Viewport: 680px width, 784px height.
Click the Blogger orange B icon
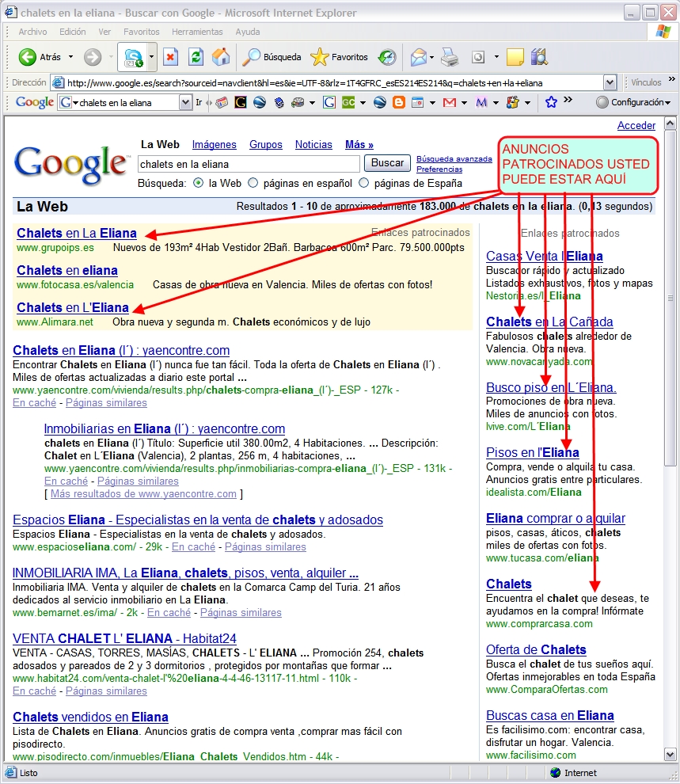pos(398,102)
